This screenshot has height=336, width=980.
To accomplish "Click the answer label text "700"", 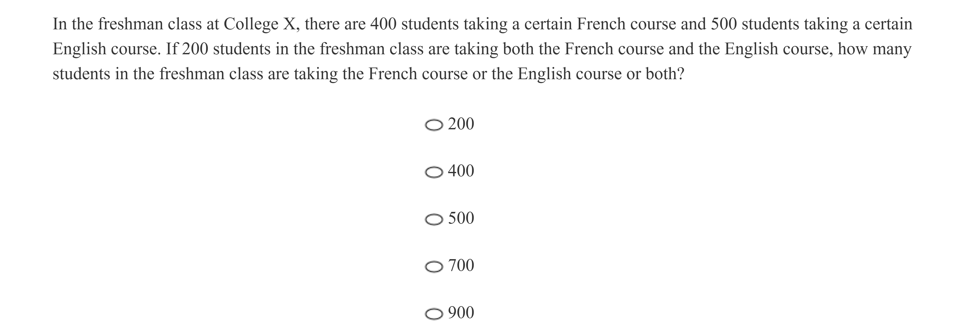I will click(x=461, y=265).
